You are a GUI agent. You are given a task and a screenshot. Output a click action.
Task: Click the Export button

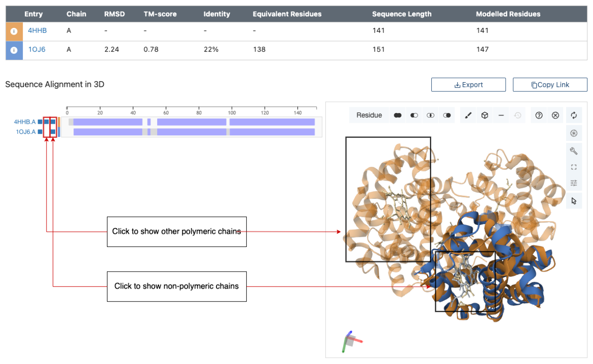click(x=468, y=85)
